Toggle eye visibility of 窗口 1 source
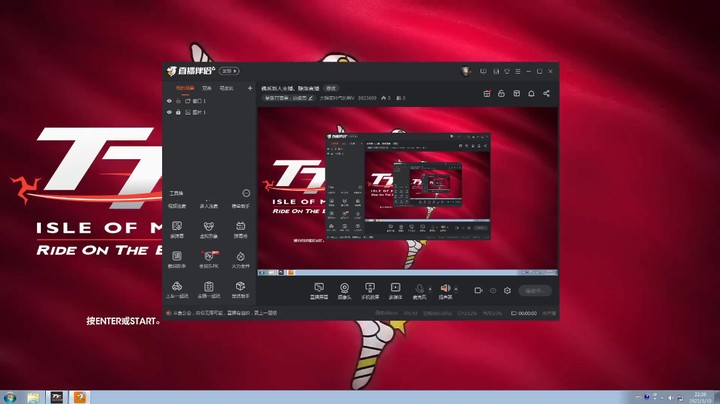Screen dimensions: 720x404 169,101
